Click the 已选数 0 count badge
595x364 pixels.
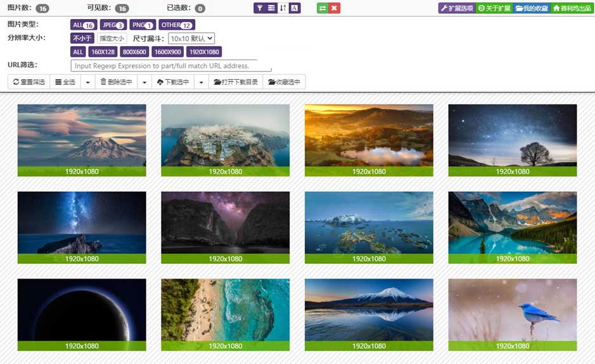[200, 8]
